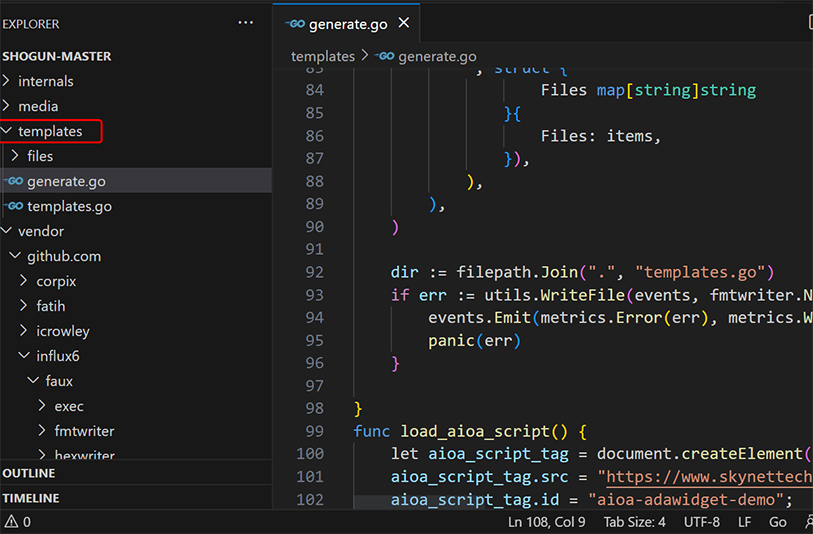
Task: Click the warnings icon in status bar
Action: coord(11,521)
